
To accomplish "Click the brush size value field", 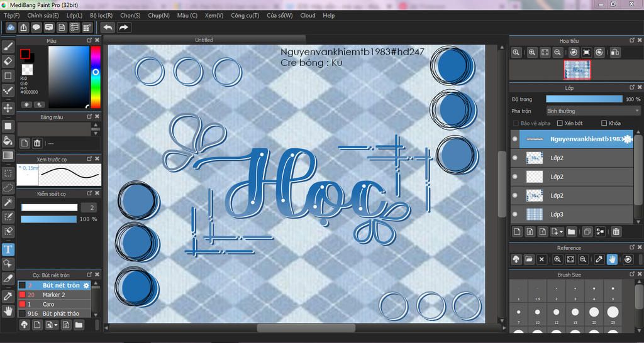I will click(89, 207).
